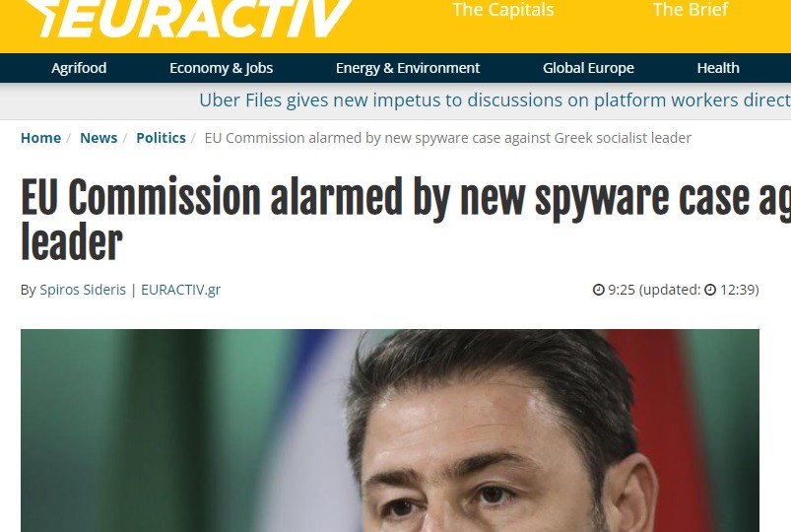The width and height of the screenshot is (791, 532).
Task: Navigate to Politics breadcrumb
Action: [161, 138]
